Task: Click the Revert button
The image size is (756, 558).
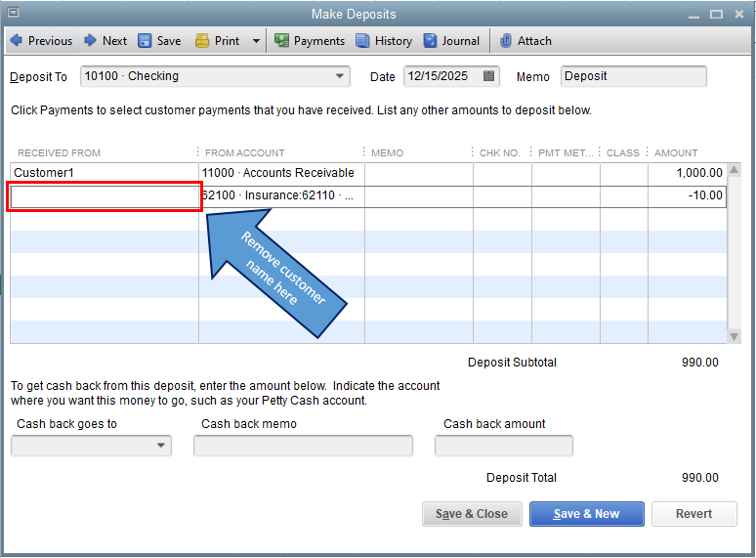Action: (x=693, y=514)
